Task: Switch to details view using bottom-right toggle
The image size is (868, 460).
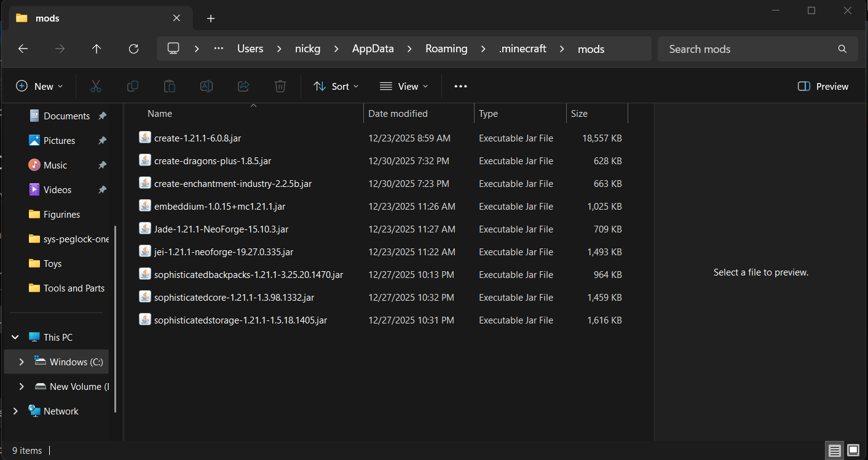Action: (x=834, y=451)
